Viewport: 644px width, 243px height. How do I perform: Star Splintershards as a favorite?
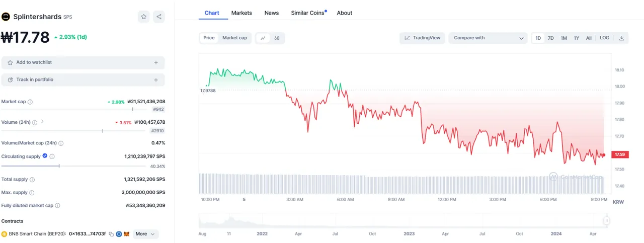[143, 17]
